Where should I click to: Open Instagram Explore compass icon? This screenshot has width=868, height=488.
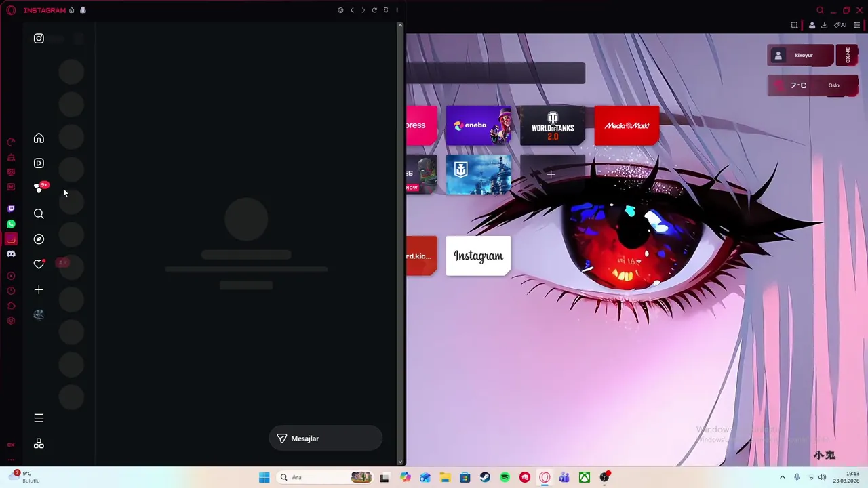click(39, 239)
